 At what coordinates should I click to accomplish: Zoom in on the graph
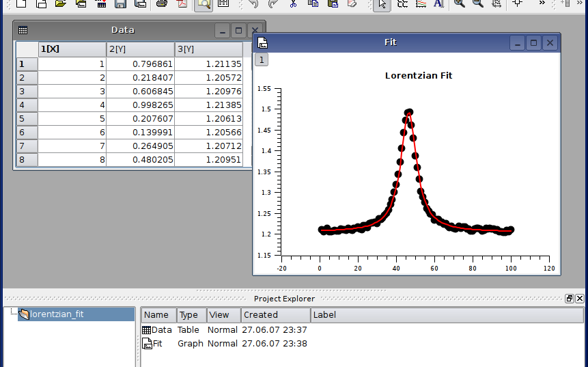460,3
